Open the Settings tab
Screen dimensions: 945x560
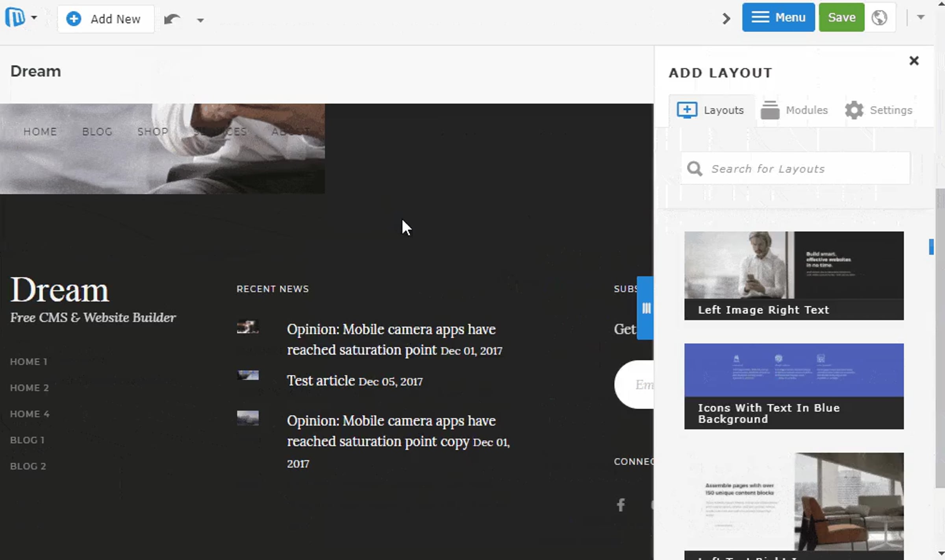[x=878, y=110]
